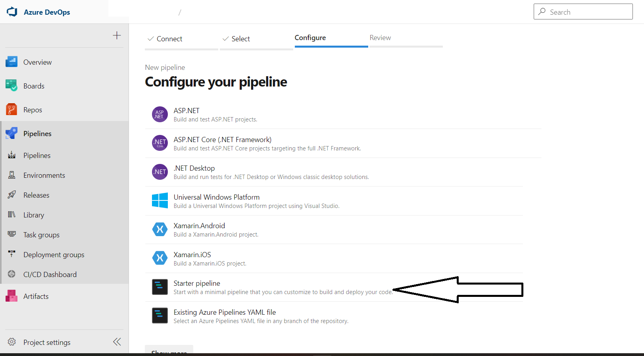Open Task groups in the sidebar
This screenshot has height=356, width=644.
click(x=41, y=235)
